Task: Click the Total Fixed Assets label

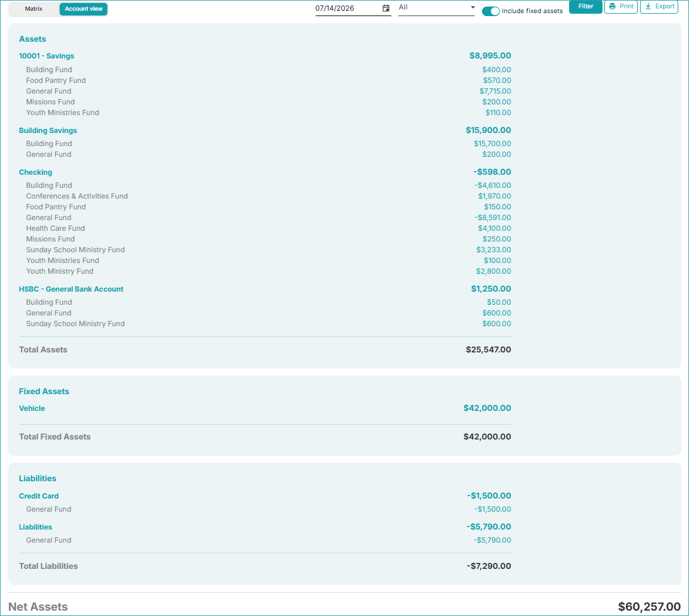Action: (54, 437)
